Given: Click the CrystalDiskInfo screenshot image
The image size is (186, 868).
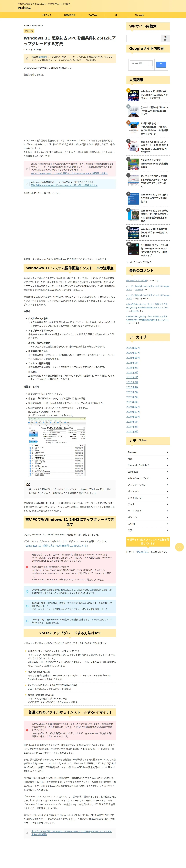Looking at the screenshot, I should point(57,447).
